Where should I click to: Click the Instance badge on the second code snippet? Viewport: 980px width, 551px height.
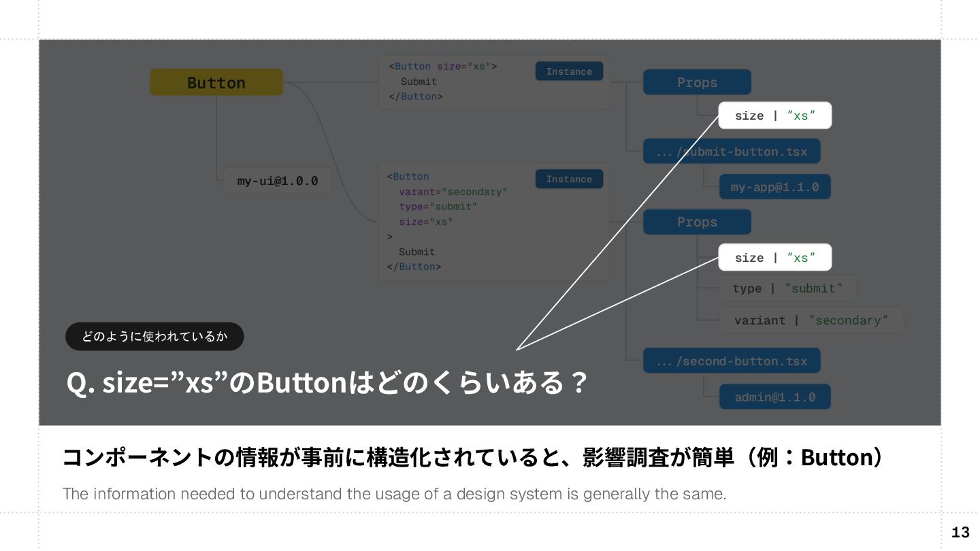[569, 179]
